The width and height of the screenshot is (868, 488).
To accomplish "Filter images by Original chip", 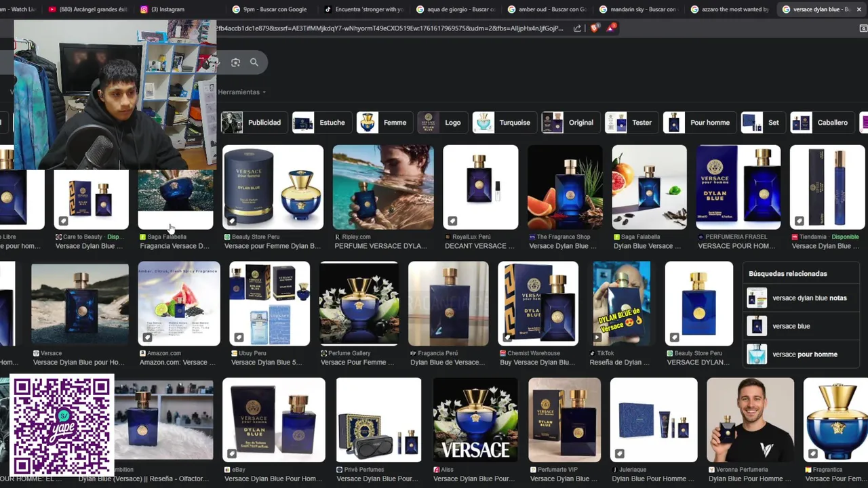I will coord(570,123).
